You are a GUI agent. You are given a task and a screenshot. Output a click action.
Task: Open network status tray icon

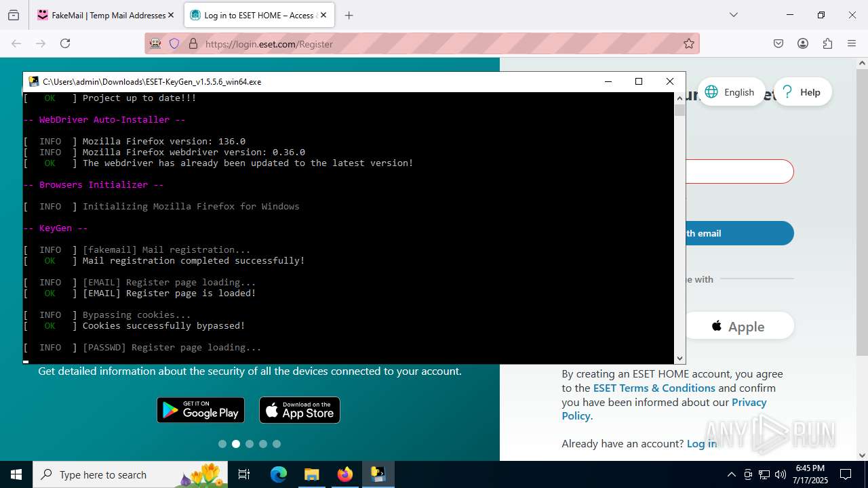click(764, 474)
